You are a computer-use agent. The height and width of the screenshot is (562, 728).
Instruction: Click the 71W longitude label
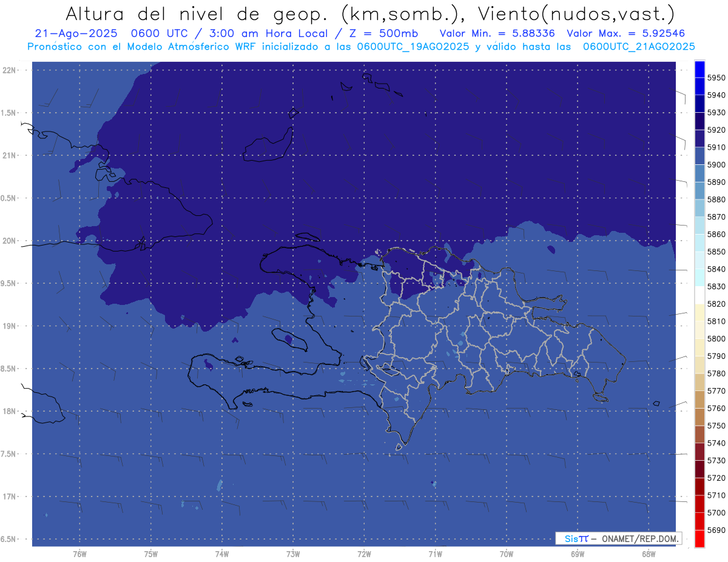coord(435,554)
